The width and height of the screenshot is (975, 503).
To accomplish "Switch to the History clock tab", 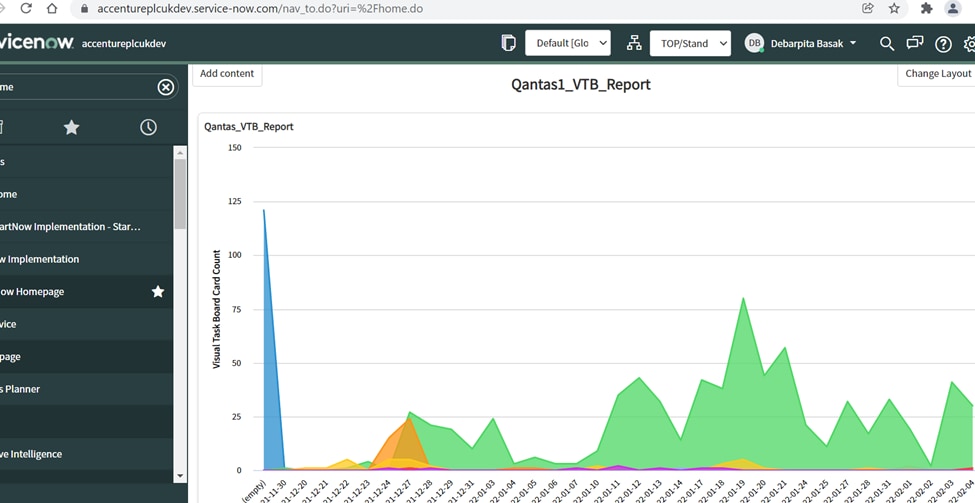I will [x=148, y=127].
